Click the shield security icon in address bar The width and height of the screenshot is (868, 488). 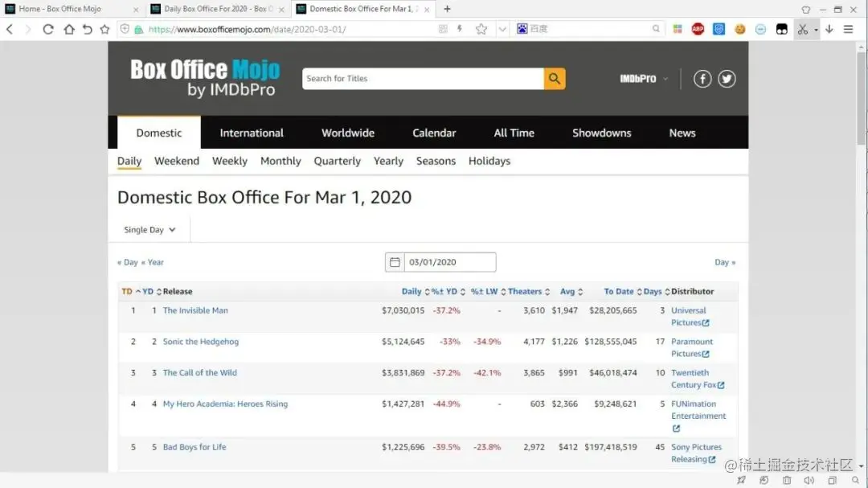[125, 29]
